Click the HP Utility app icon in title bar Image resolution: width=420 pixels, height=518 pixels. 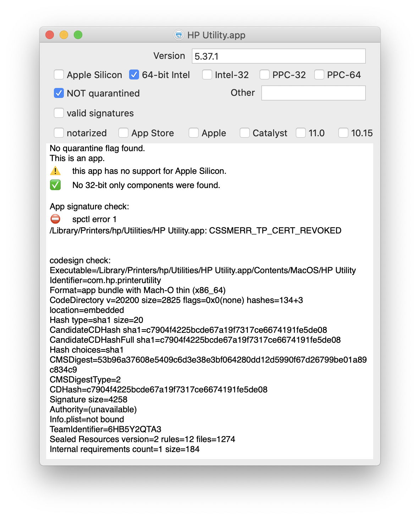(179, 35)
